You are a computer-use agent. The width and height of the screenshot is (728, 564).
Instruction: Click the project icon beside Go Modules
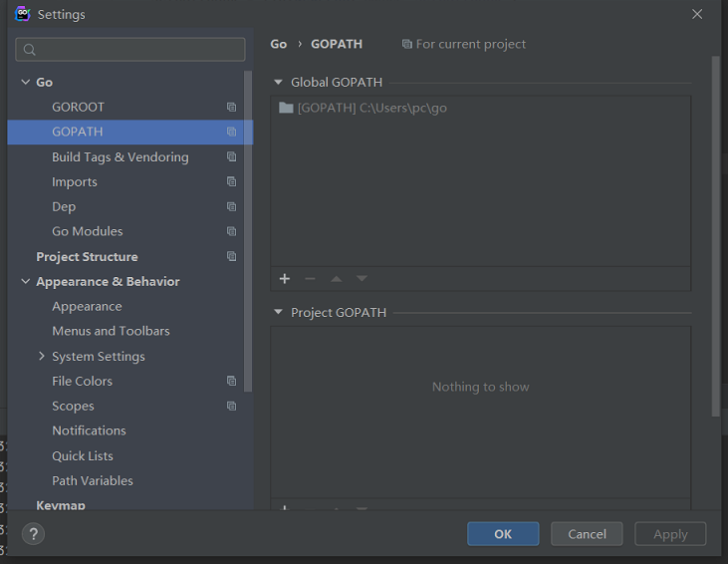(231, 231)
